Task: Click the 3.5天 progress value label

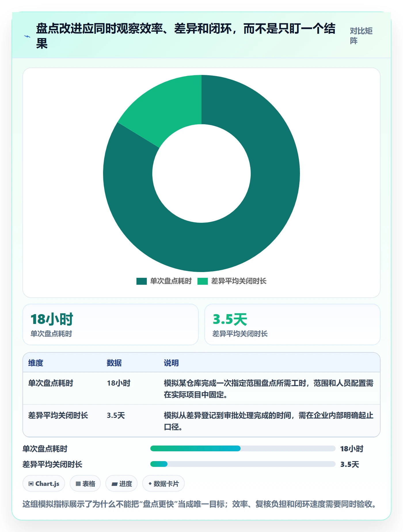Action: tap(350, 464)
